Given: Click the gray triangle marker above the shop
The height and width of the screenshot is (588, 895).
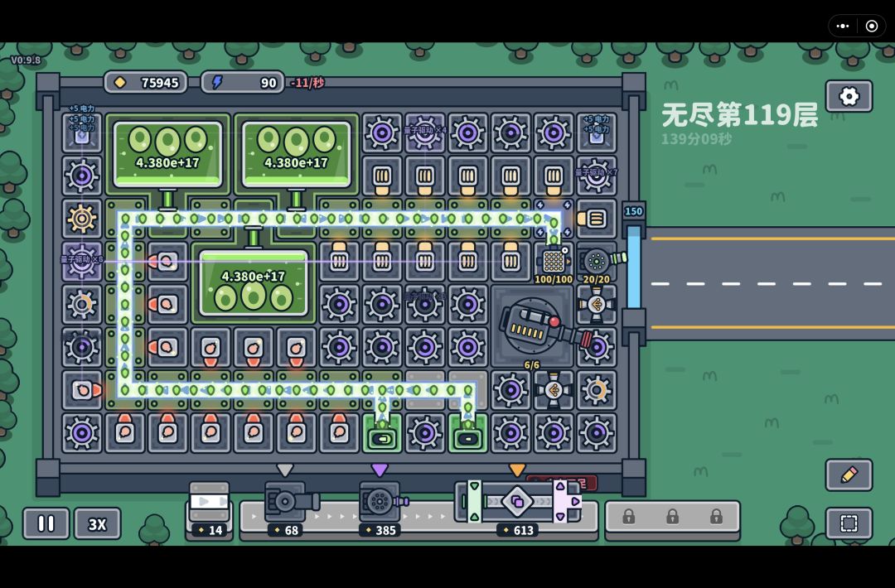Looking at the screenshot, I should click(x=285, y=470).
